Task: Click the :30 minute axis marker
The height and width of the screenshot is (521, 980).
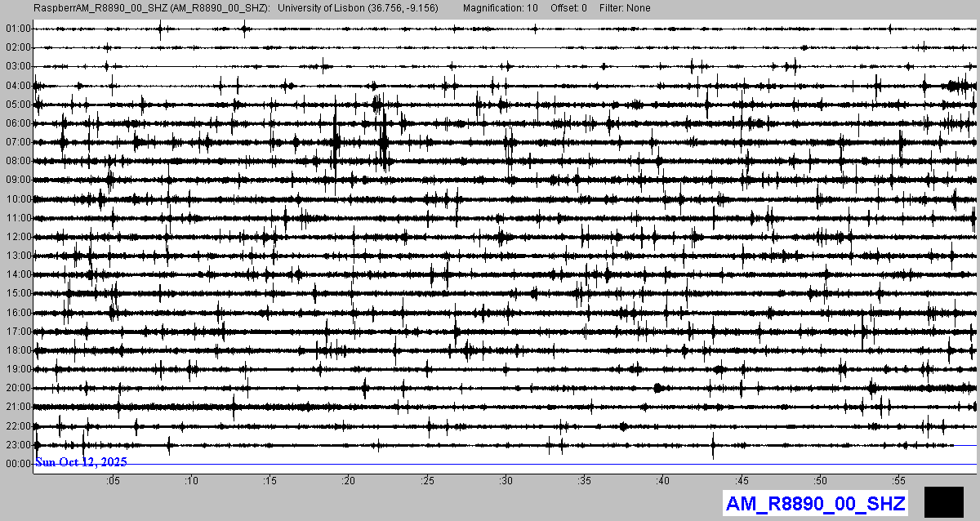Action: pyautogui.click(x=506, y=480)
